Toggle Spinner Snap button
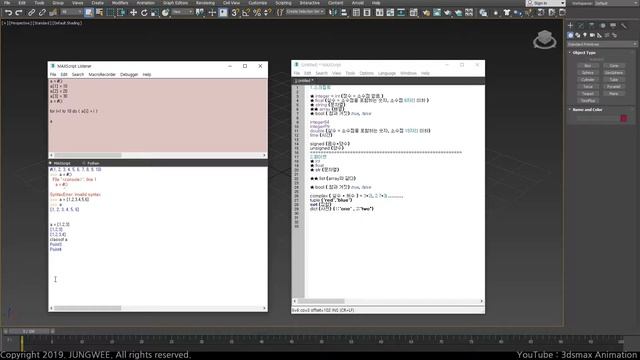 tap(267, 13)
